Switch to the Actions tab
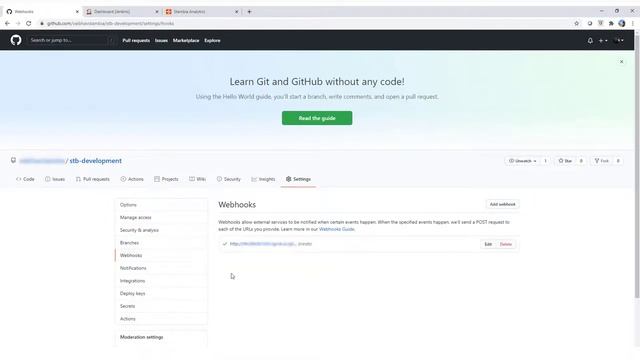This screenshot has height=360, width=640. click(132, 179)
